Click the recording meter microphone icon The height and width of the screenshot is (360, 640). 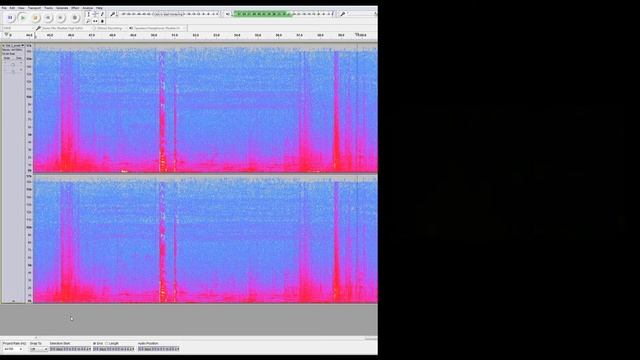[113, 14]
